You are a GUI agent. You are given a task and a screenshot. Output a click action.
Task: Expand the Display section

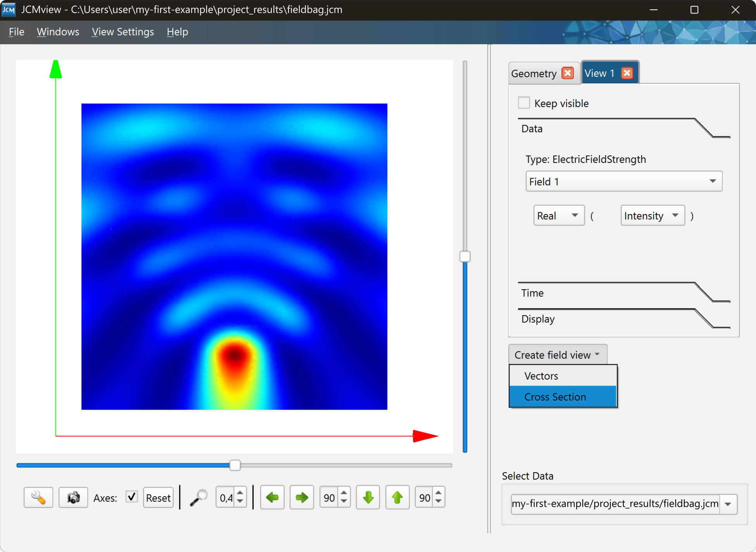tap(624, 319)
